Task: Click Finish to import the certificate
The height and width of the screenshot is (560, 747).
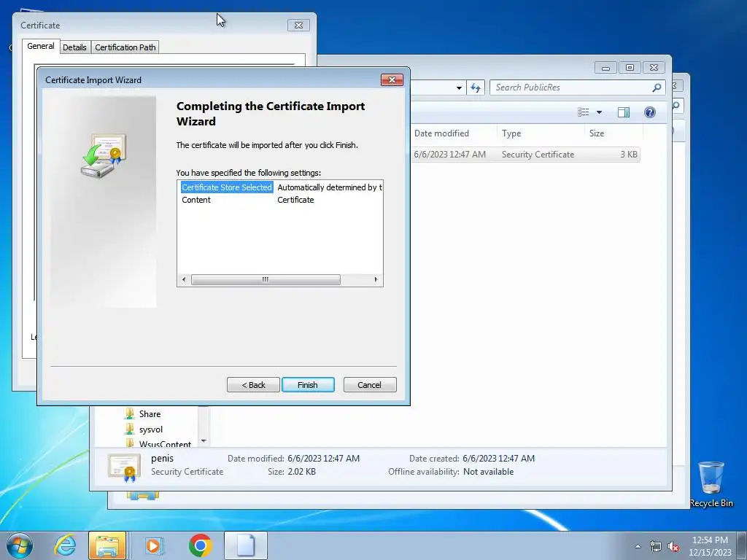Action: pos(308,385)
